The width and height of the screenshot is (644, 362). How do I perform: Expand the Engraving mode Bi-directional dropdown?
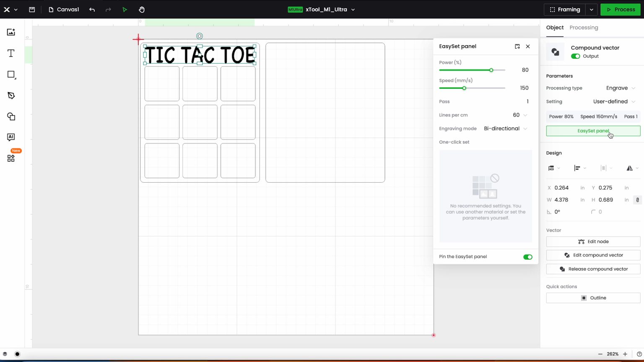point(505,129)
